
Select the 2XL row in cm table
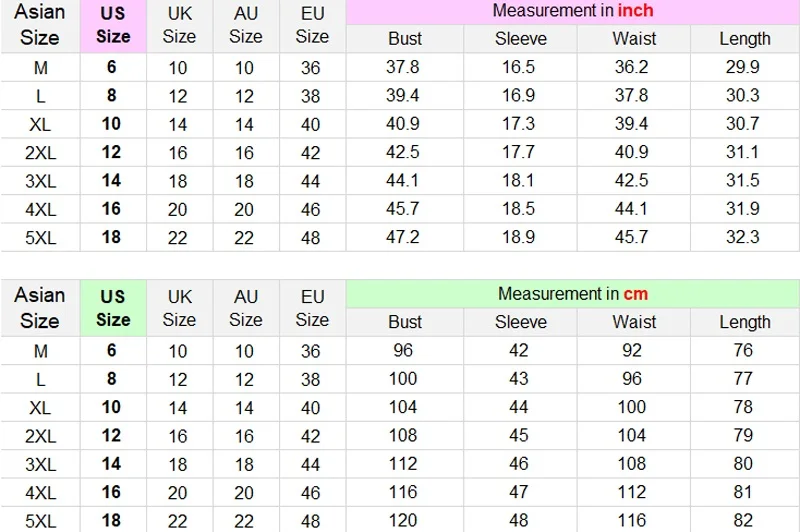(400, 436)
